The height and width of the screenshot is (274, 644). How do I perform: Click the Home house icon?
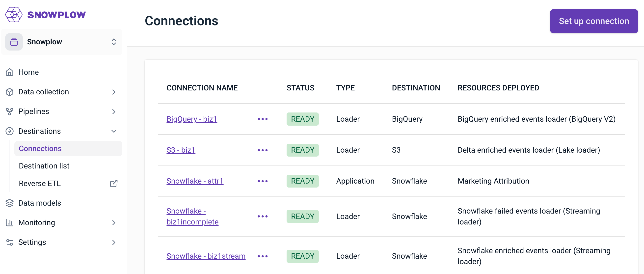pos(9,72)
